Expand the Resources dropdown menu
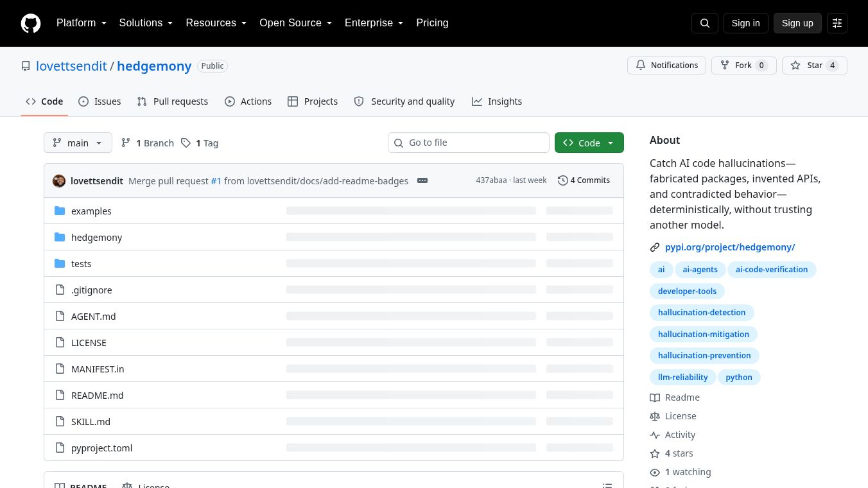 pyautogui.click(x=216, y=23)
